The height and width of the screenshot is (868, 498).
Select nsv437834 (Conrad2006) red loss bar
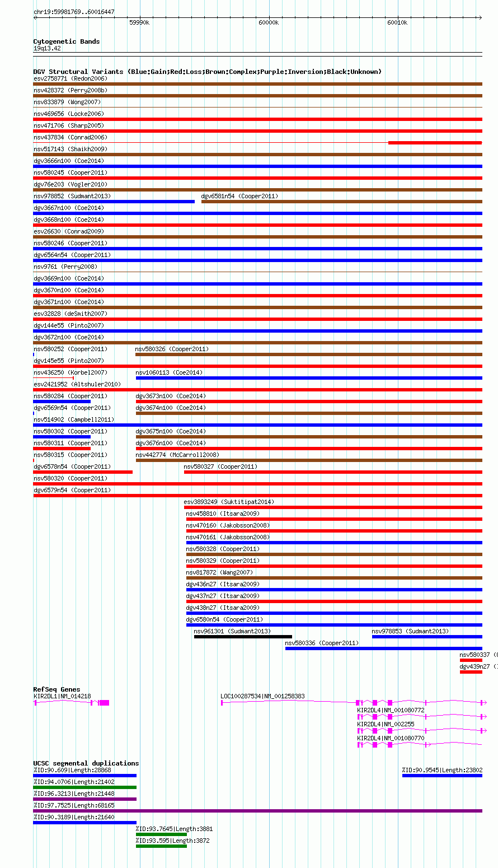(435, 143)
